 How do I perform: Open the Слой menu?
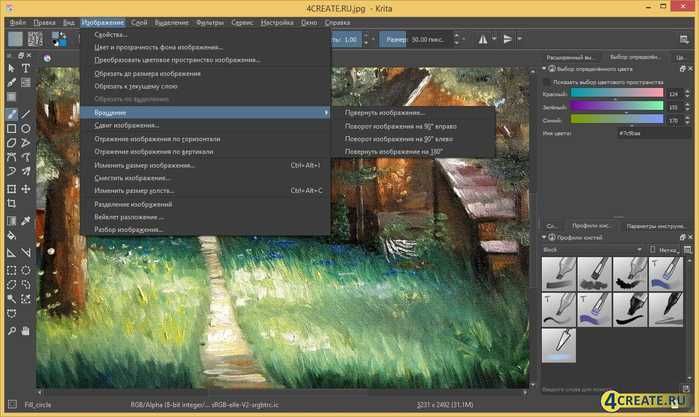tap(139, 22)
